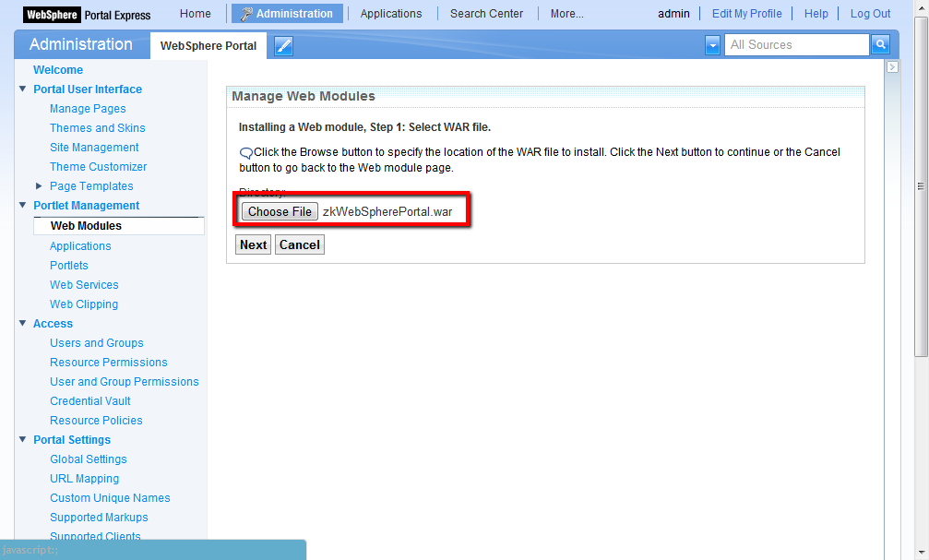Open Credential Vault

(90, 400)
